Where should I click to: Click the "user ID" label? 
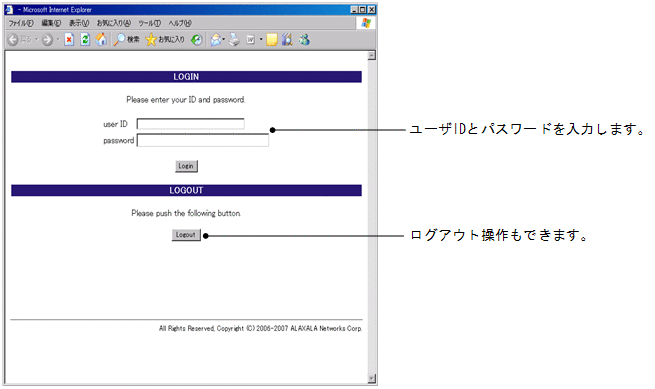[x=115, y=124]
